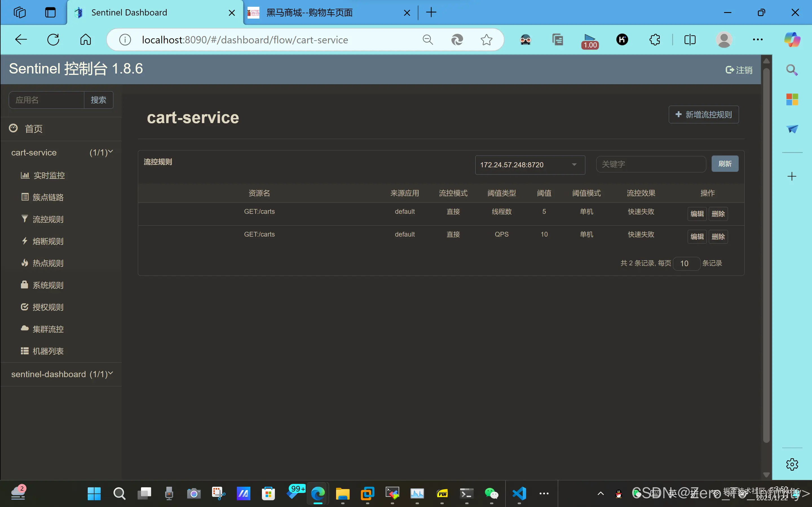Delete the 线程数 threshold rule
The height and width of the screenshot is (507, 812).
click(x=718, y=214)
